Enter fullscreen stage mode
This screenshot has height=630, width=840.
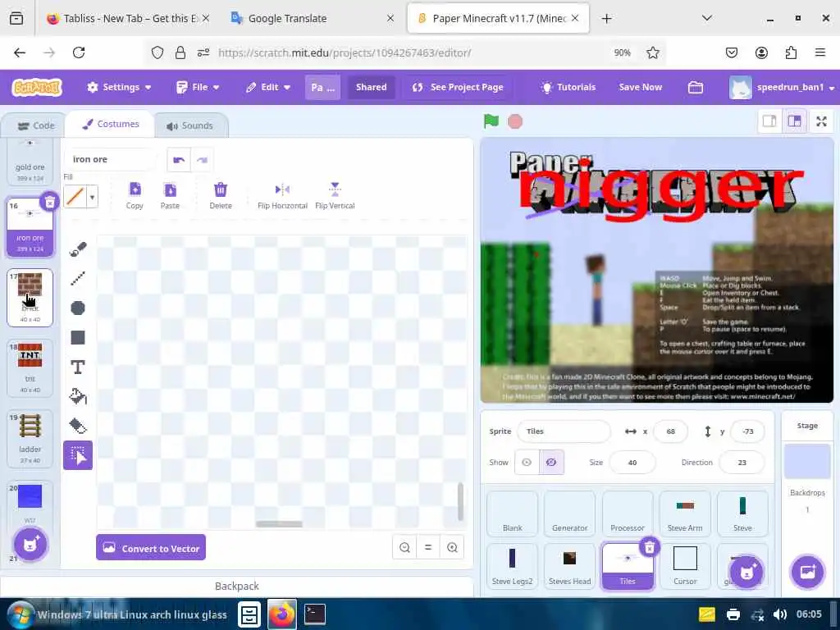[x=821, y=121]
